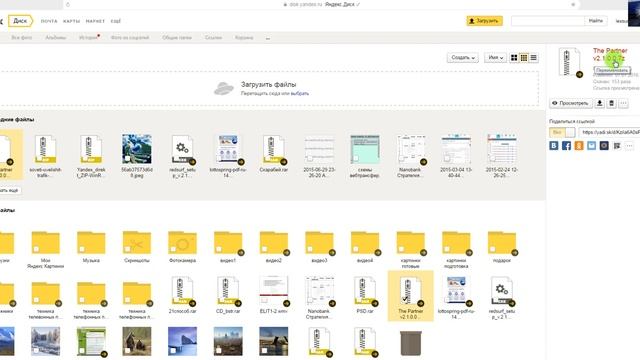Share via the light-blue social icon
The width and height of the screenshot is (640, 360).
(x=591, y=146)
